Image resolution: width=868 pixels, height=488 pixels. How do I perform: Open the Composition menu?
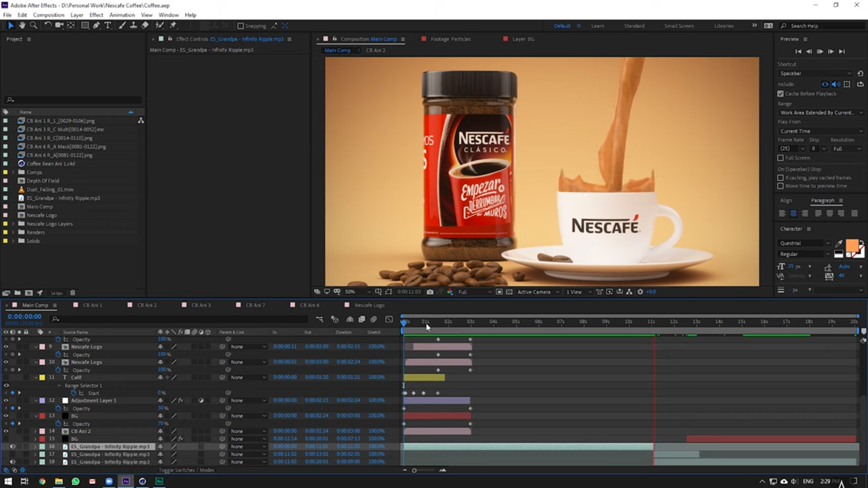pos(49,15)
